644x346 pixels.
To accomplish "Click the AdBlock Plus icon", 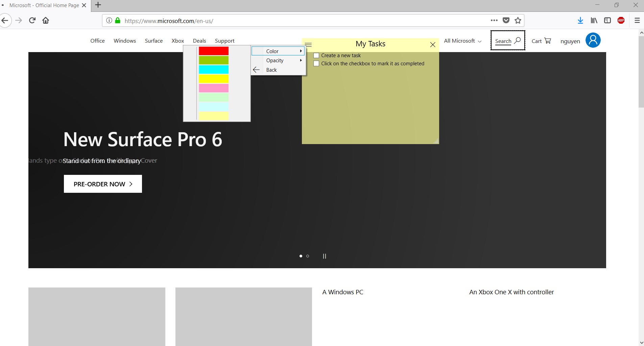I will pyautogui.click(x=621, y=21).
